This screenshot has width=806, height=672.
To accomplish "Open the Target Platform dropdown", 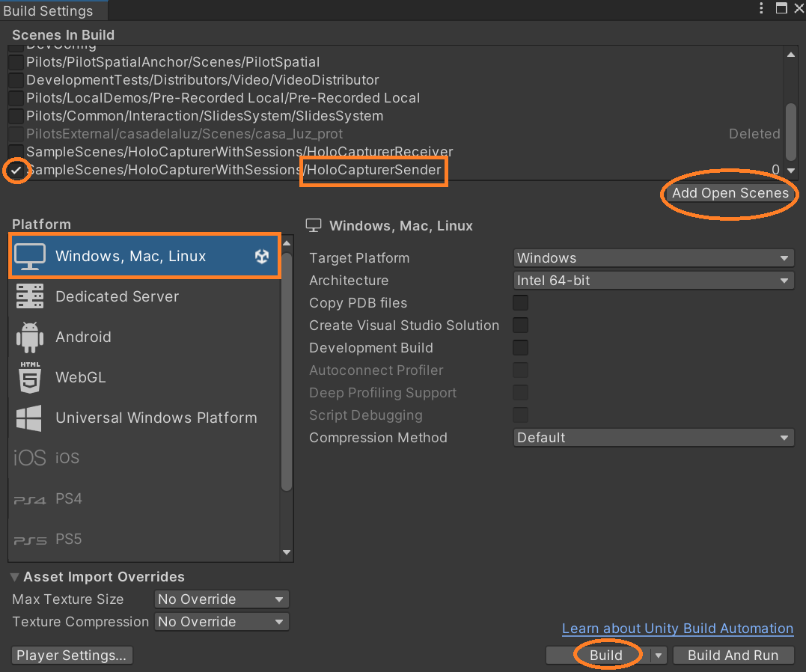I will tap(653, 258).
